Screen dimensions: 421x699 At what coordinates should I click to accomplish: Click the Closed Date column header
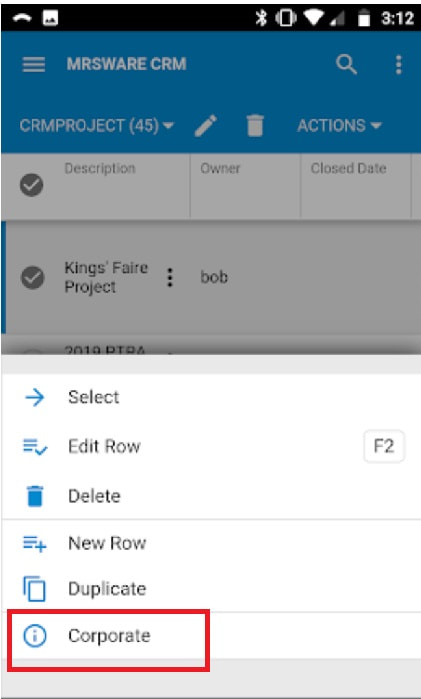click(348, 169)
